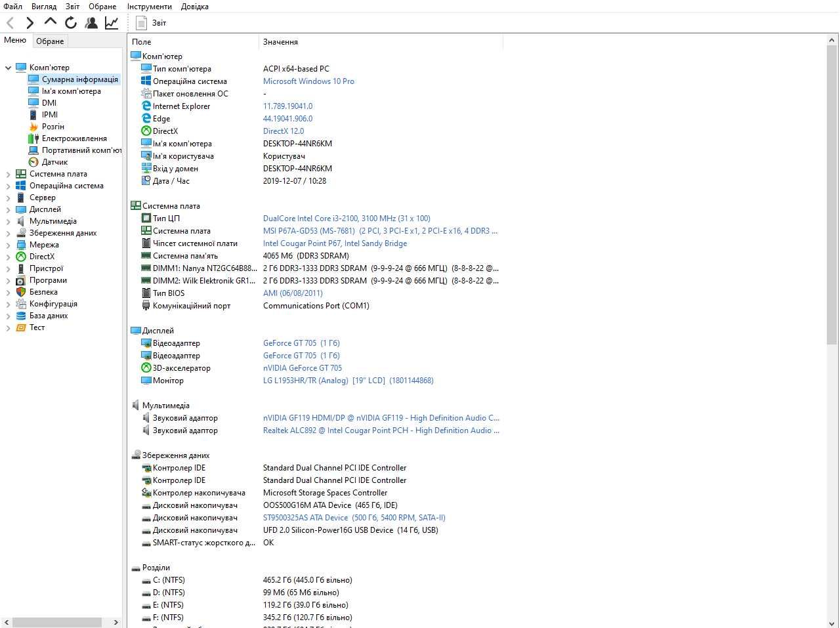Open the Інструменти menu

150,6
